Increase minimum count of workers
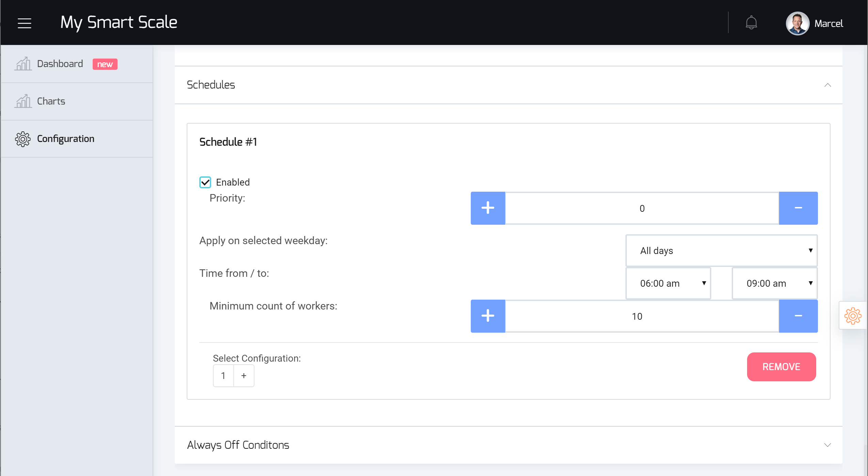This screenshot has height=476, width=868. coord(488,316)
